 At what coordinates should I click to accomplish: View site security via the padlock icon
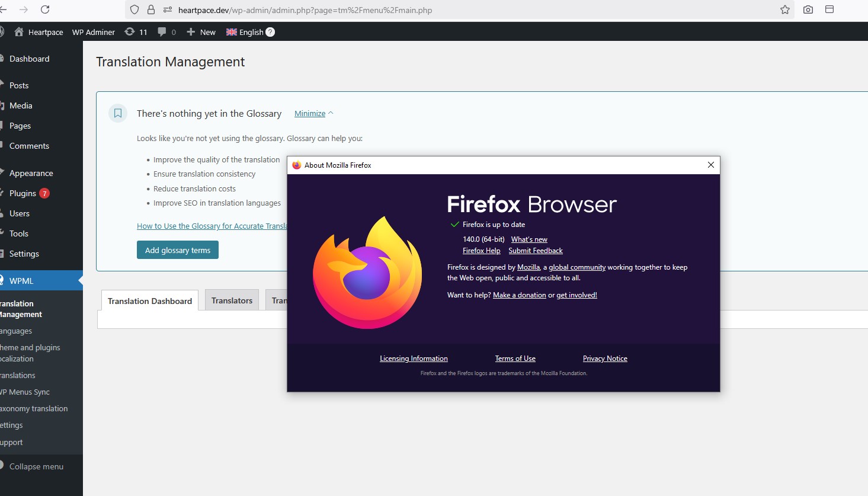coord(151,9)
